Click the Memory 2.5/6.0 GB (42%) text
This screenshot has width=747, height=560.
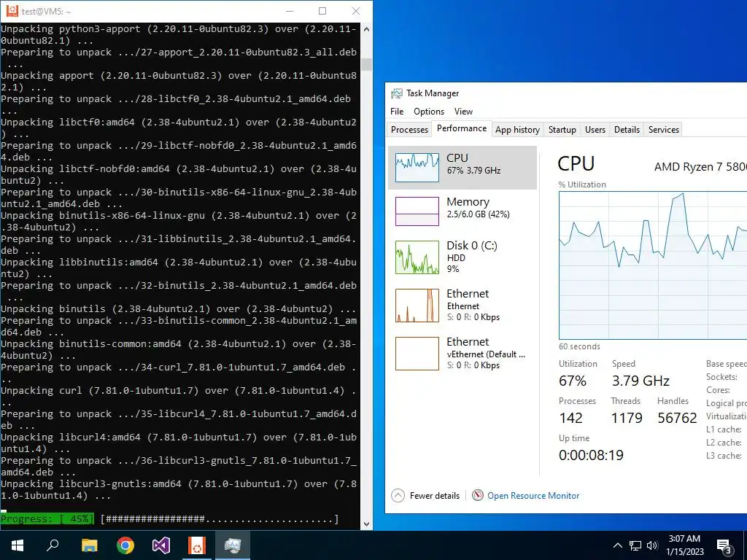pyautogui.click(x=478, y=214)
